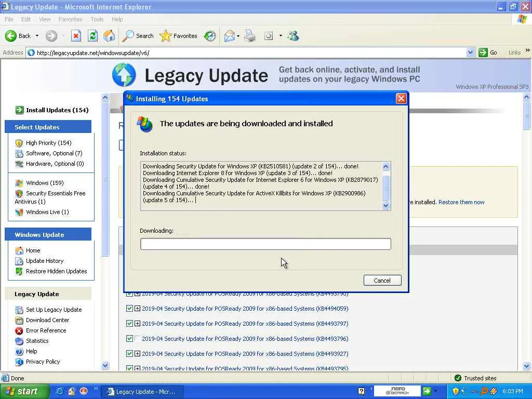Uncheck the KB4494059 update checkbox
The width and height of the screenshot is (532, 399).
129,309
